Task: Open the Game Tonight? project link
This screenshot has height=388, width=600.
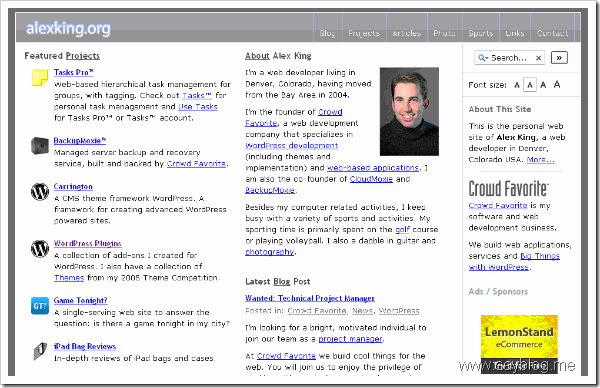Action: point(80,300)
